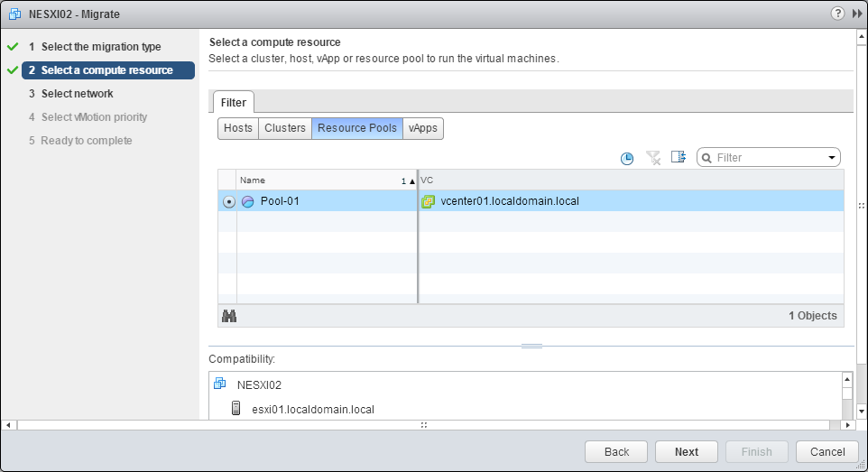The width and height of the screenshot is (868, 472).
Task: Toggle the Clusters filter button
Action: (285, 128)
